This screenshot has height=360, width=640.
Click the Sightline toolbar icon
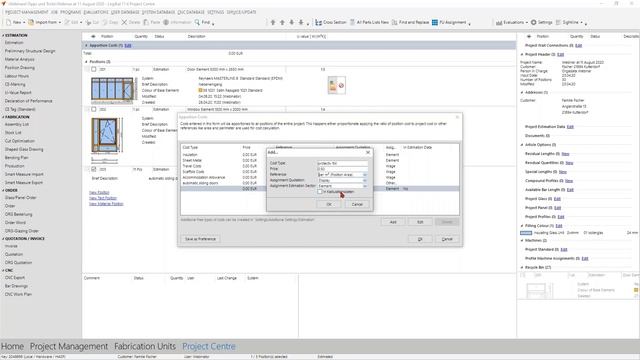pos(558,22)
